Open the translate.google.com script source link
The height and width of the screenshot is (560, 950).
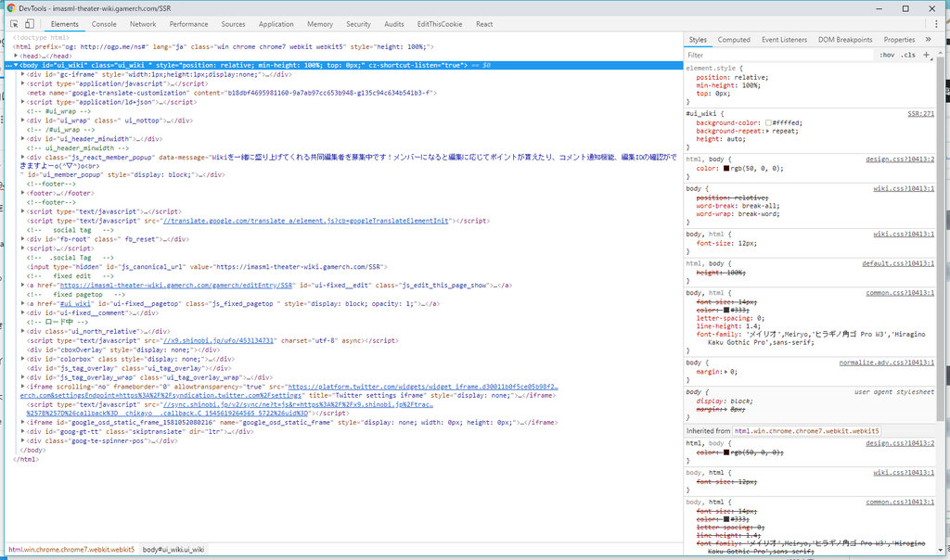coord(306,221)
